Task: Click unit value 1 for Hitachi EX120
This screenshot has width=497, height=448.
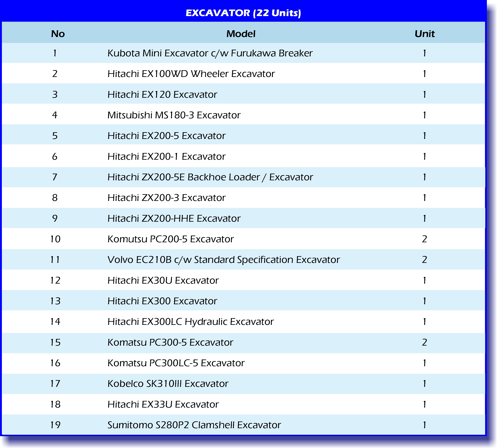Action: (425, 94)
